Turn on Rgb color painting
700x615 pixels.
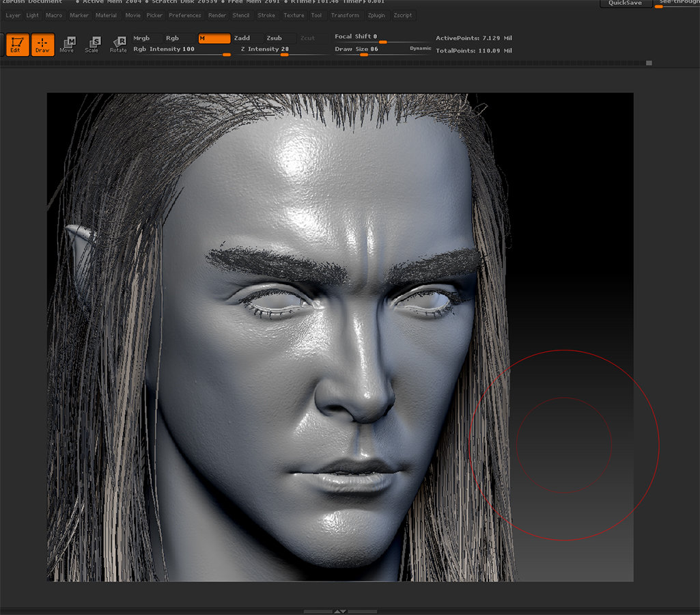173,38
